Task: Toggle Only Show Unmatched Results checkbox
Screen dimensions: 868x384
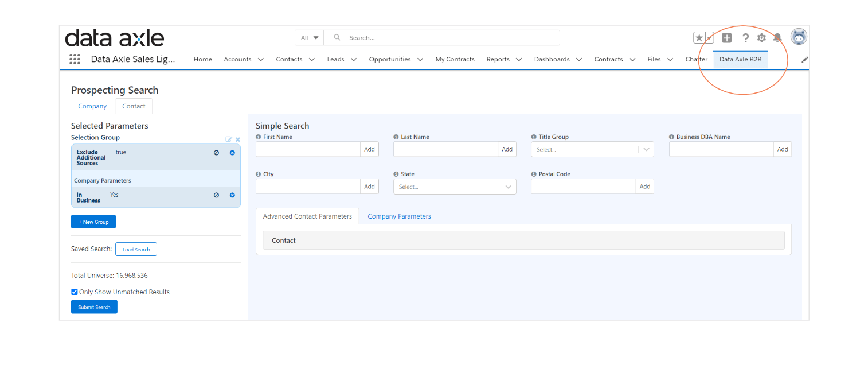Action: click(x=75, y=292)
